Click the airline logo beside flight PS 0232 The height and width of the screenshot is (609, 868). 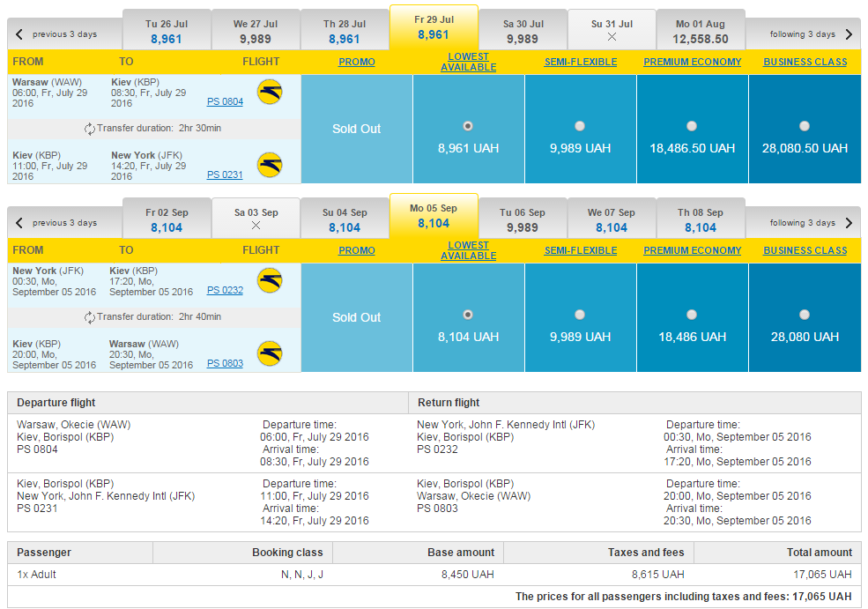[271, 280]
